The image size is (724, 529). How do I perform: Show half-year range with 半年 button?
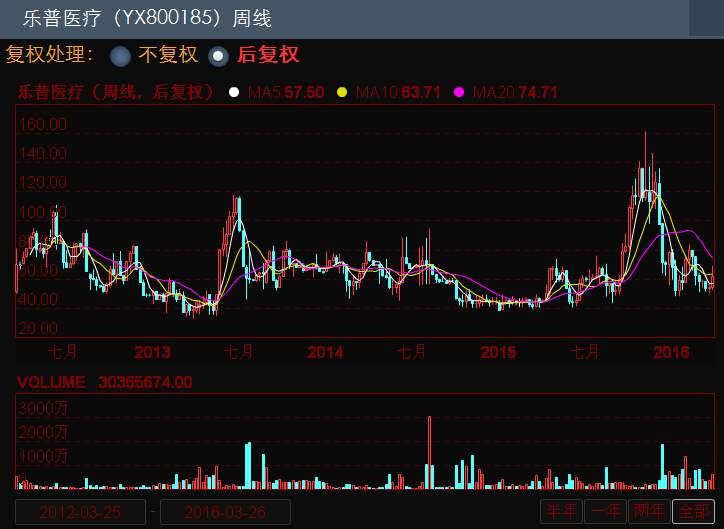click(x=560, y=511)
